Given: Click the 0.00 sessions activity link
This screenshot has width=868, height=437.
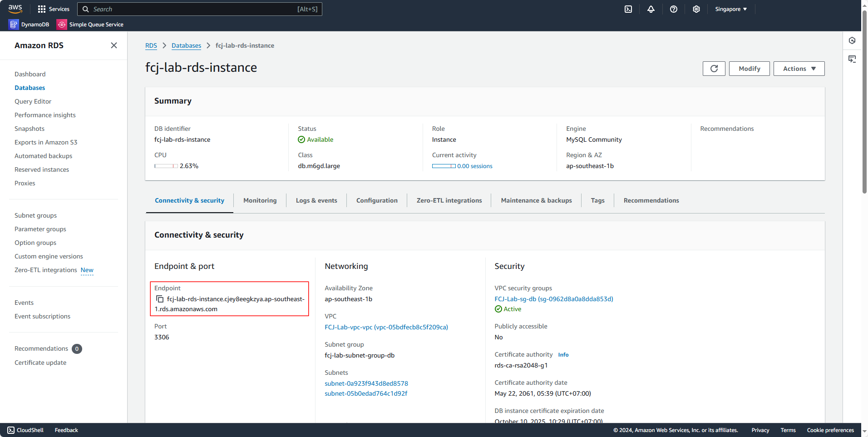Looking at the screenshot, I should (475, 166).
